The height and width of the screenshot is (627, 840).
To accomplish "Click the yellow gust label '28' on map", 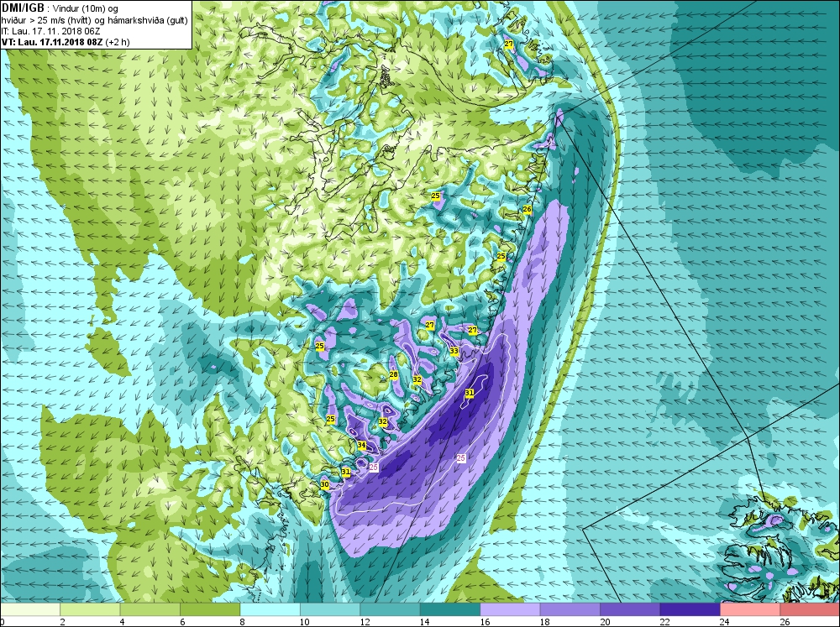I will pyautogui.click(x=394, y=375).
